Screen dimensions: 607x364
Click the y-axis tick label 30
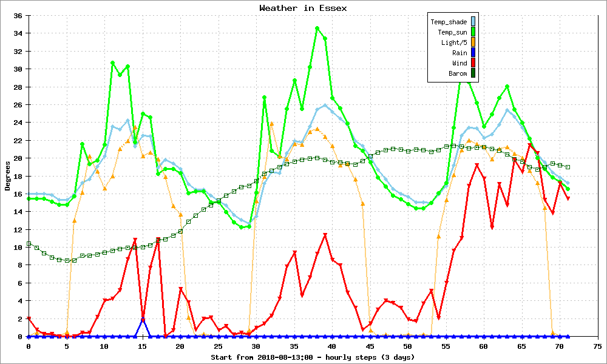[18, 69]
